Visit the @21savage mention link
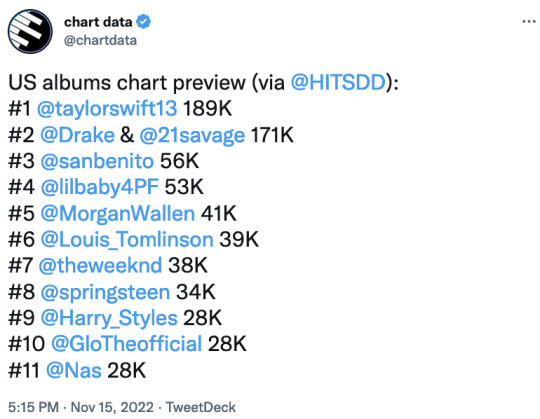Image resolution: width=540 pixels, height=419 pixels. (192, 135)
